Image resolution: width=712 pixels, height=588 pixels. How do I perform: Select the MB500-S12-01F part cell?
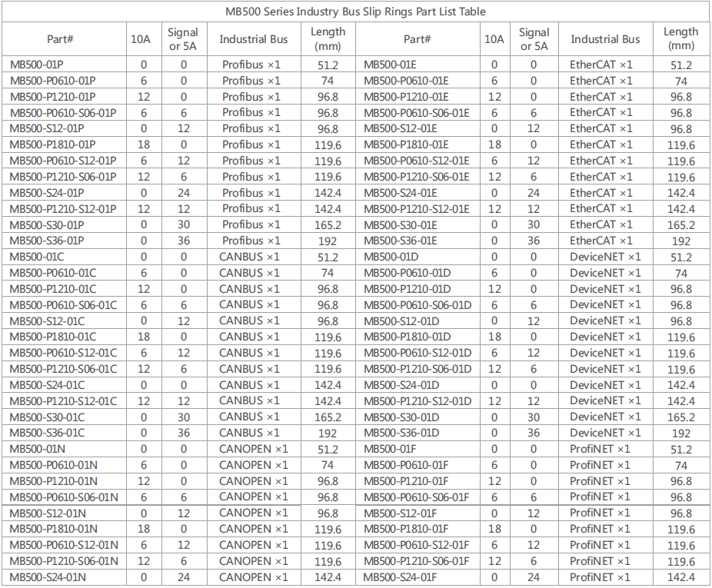(399, 513)
